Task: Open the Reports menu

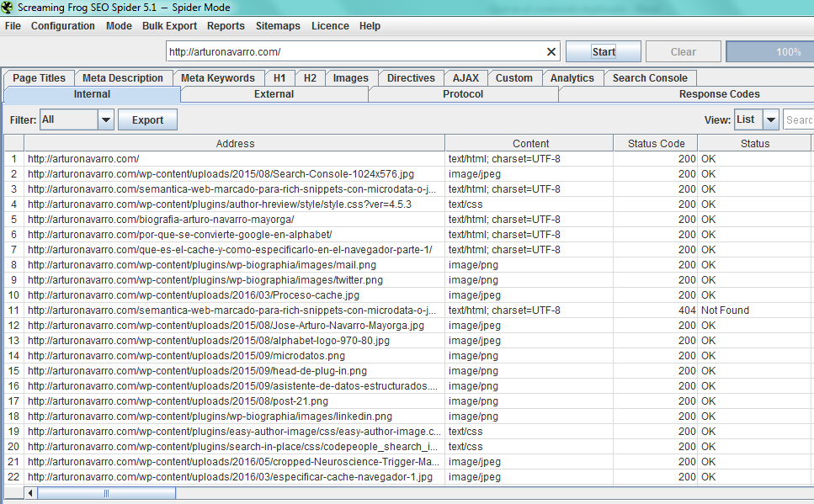Action: click(x=226, y=26)
